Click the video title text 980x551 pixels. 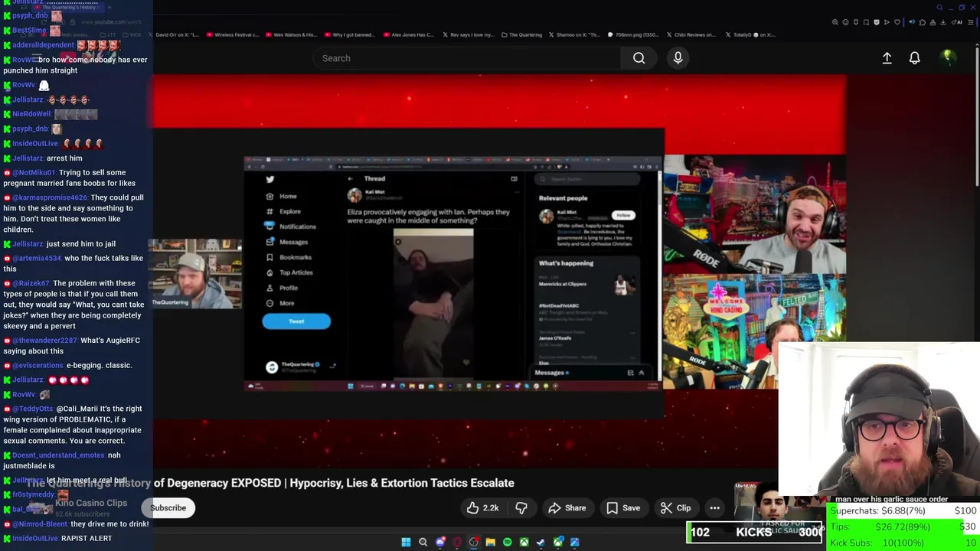click(x=270, y=483)
